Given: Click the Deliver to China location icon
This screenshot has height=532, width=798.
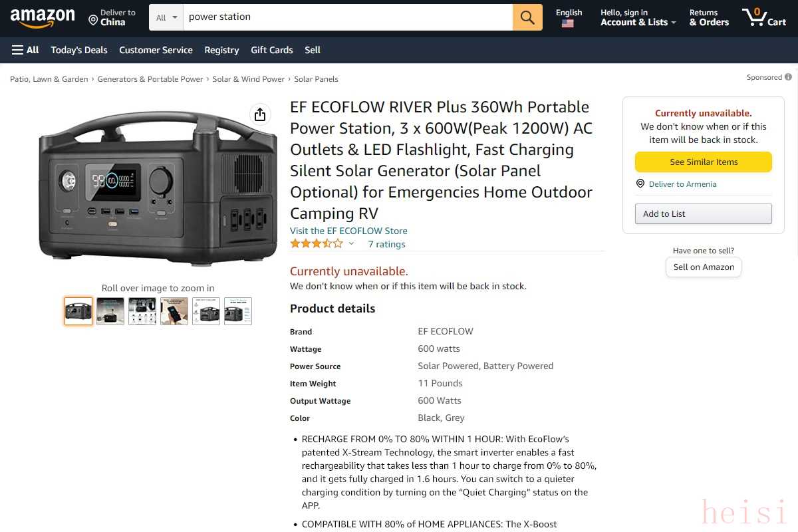Looking at the screenshot, I should click(93, 20).
